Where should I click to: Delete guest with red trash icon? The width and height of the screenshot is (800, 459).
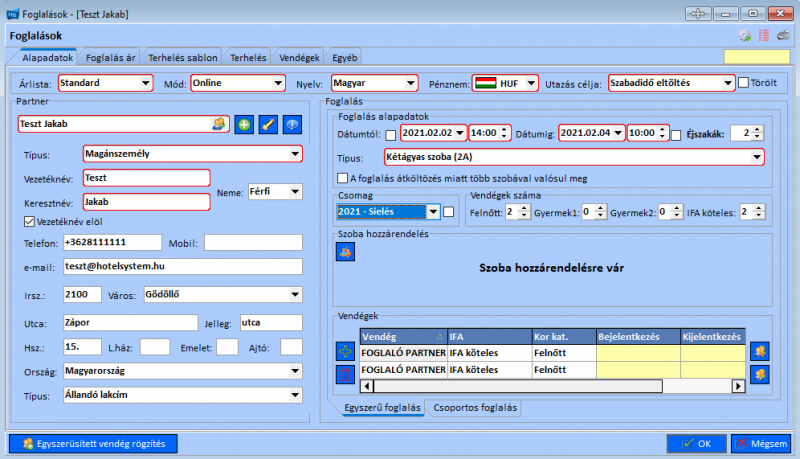(345, 374)
